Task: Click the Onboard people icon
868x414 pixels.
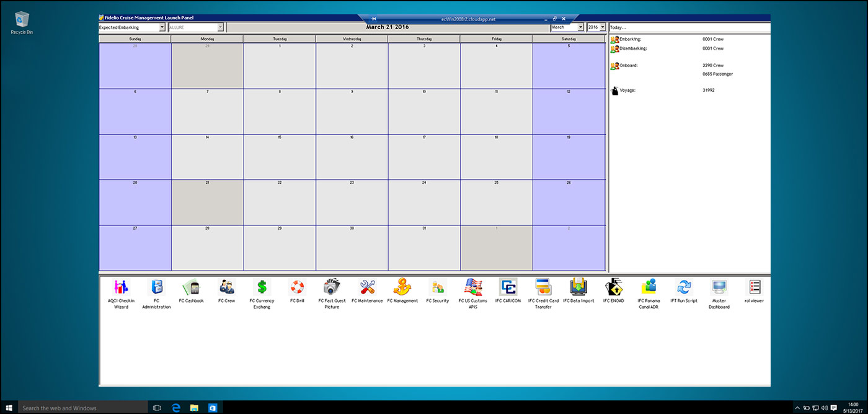Action: (x=614, y=66)
